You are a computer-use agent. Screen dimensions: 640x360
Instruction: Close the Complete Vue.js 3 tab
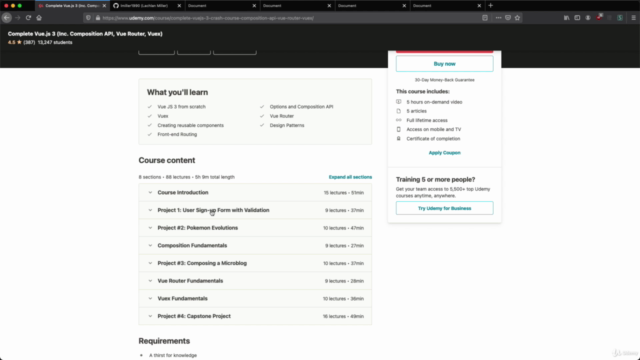pos(104,6)
